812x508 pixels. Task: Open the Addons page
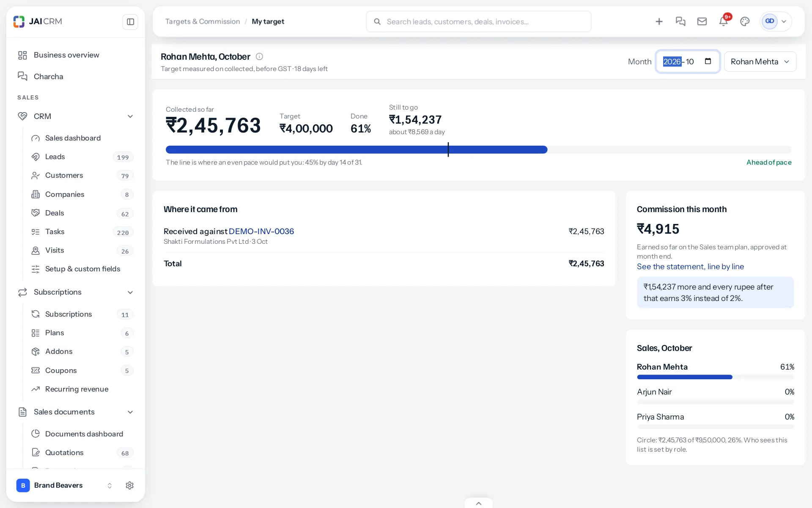(x=82, y=351)
